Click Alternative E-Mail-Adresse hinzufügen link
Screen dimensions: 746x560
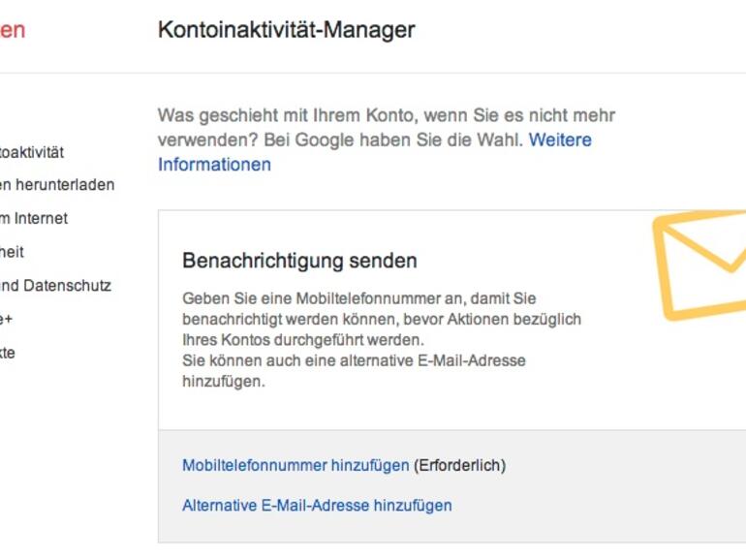[x=317, y=506]
